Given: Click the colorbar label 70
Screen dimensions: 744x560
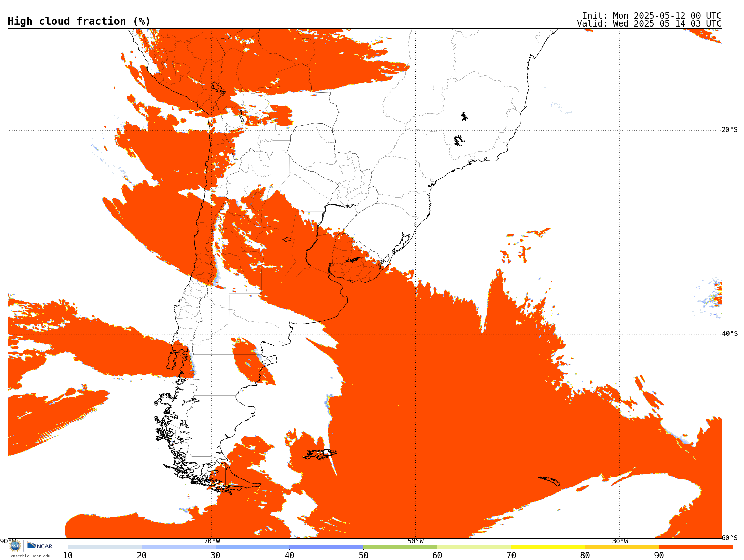Looking at the screenshot, I should pyautogui.click(x=511, y=555).
